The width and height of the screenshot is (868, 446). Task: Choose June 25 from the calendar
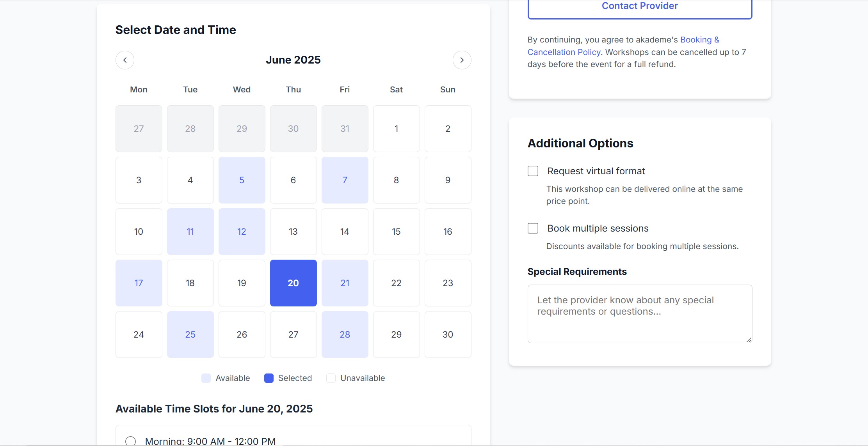coord(190,334)
